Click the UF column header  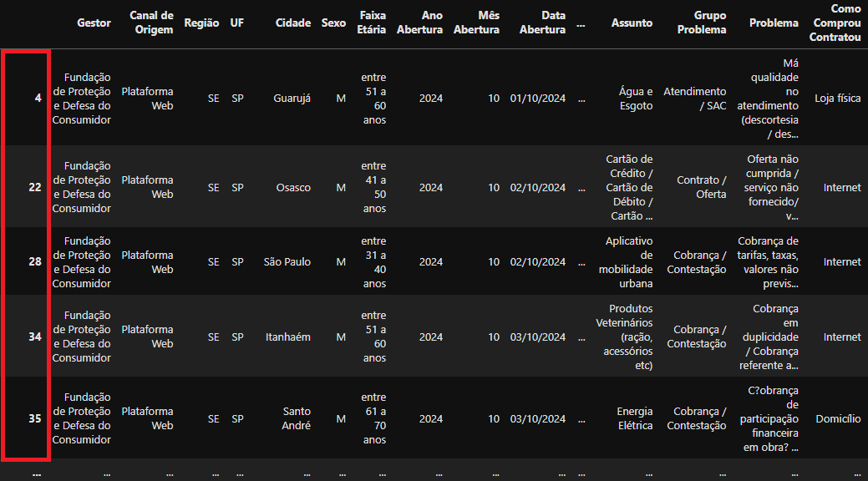[x=237, y=23]
